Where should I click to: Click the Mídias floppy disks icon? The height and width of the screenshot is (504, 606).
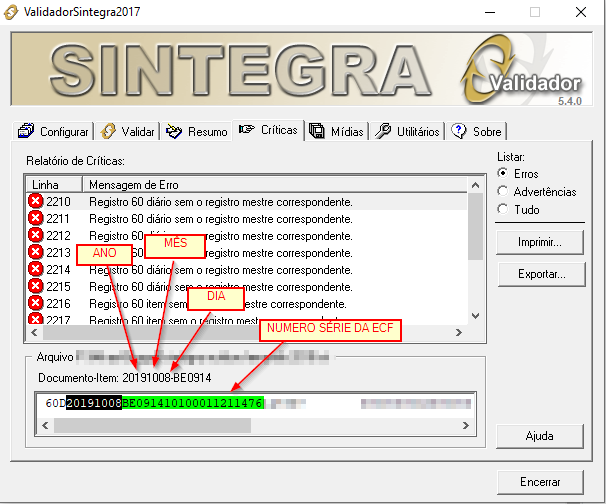(317, 131)
